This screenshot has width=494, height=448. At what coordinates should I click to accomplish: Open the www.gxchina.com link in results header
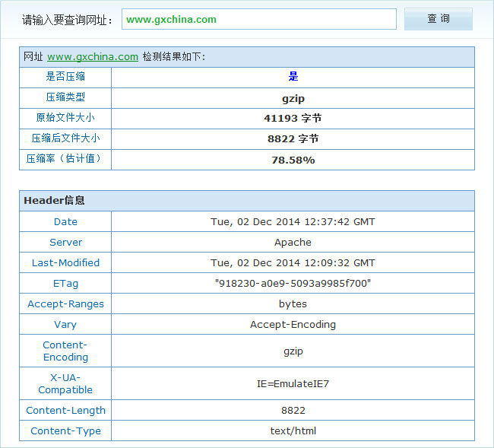tap(93, 57)
